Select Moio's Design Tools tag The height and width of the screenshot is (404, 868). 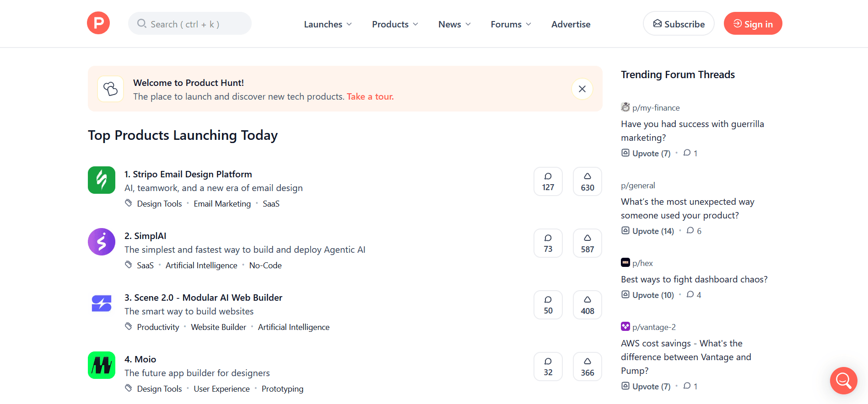(x=159, y=389)
